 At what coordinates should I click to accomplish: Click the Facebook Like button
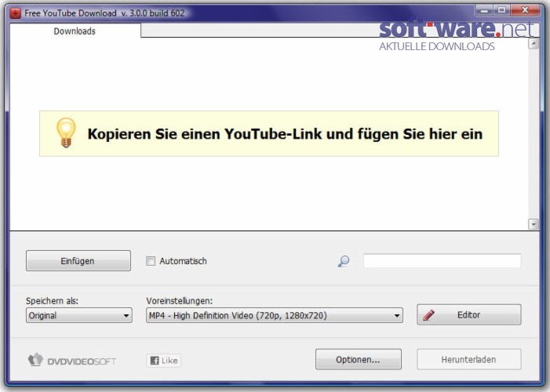click(x=163, y=361)
